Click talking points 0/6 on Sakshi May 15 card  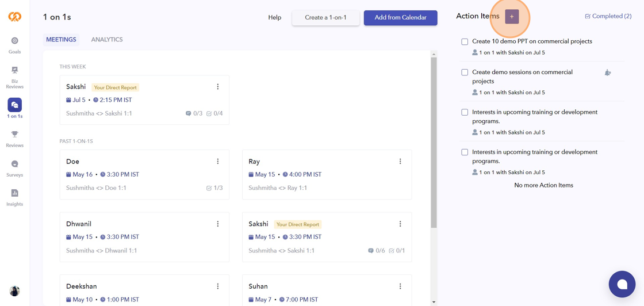click(x=376, y=251)
